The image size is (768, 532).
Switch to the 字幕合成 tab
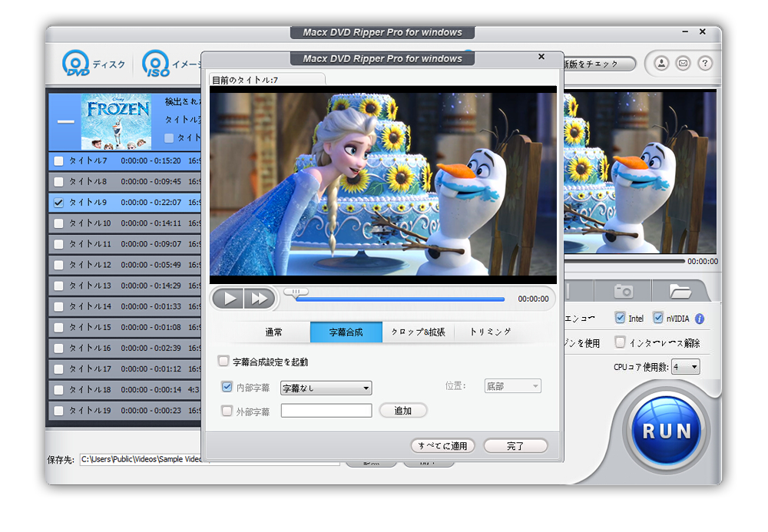tap(346, 332)
